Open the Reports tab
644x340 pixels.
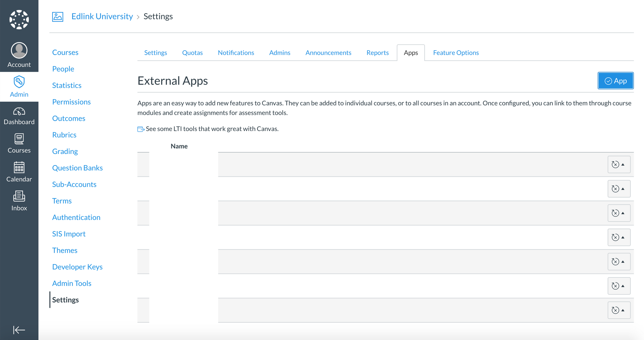[x=377, y=53]
